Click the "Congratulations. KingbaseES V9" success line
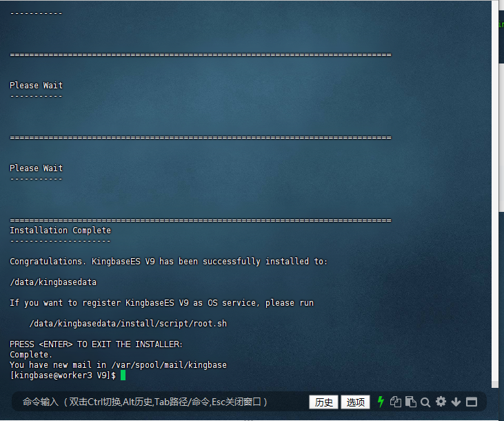 168,262
